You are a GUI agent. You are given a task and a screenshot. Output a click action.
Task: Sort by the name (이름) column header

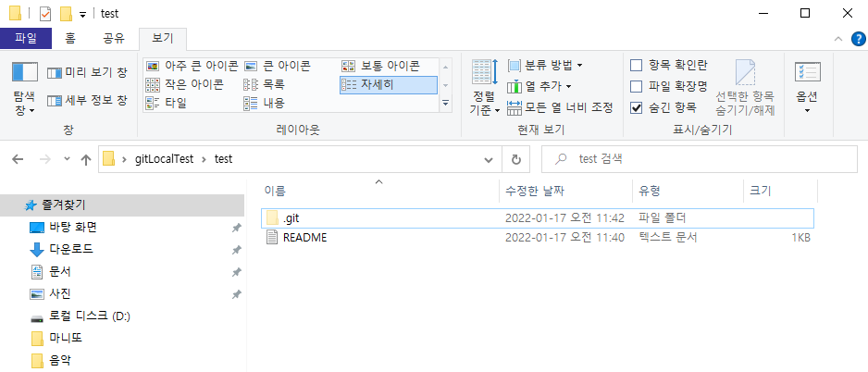pyautogui.click(x=379, y=191)
